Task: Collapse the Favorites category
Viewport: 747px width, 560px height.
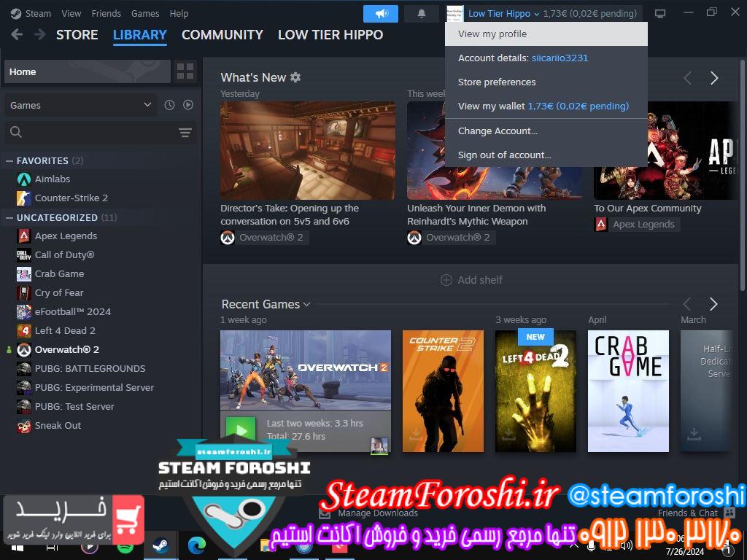Action: (x=9, y=160)
